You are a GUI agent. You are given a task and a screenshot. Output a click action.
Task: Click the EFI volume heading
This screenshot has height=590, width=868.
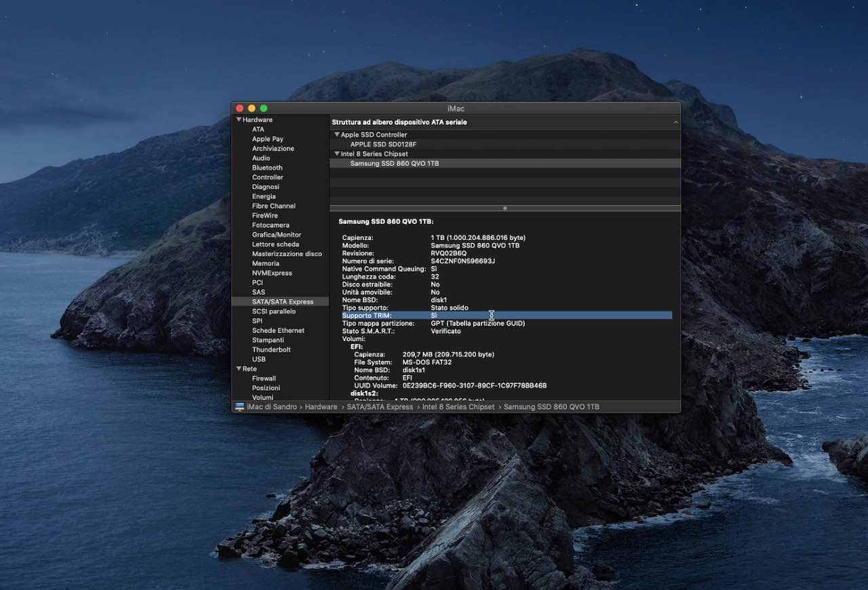click(x=357, y=347)
